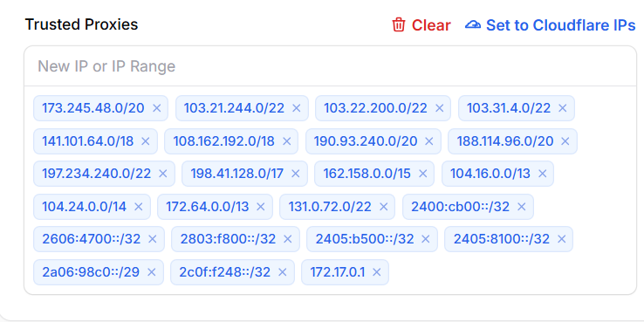This screenshot has width=644, height=322.
Task: Select the 141.101.64.0/18 tag text
Action: 88,141
